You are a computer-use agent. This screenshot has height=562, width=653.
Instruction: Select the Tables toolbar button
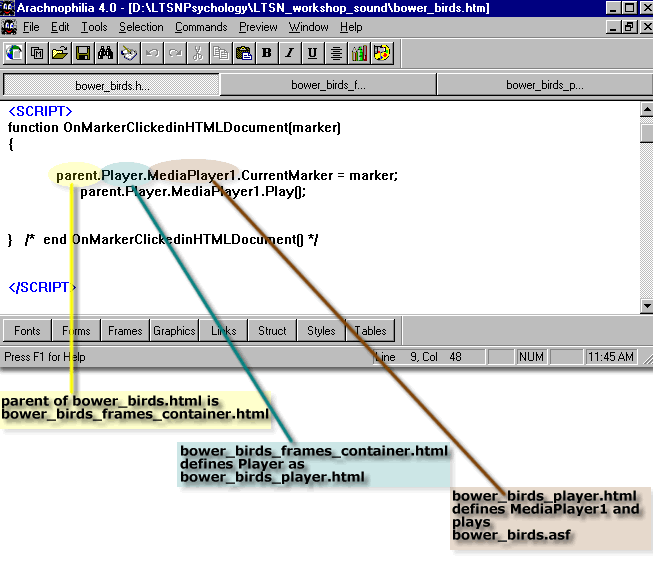pyautogui.click(x=370, y=331)
